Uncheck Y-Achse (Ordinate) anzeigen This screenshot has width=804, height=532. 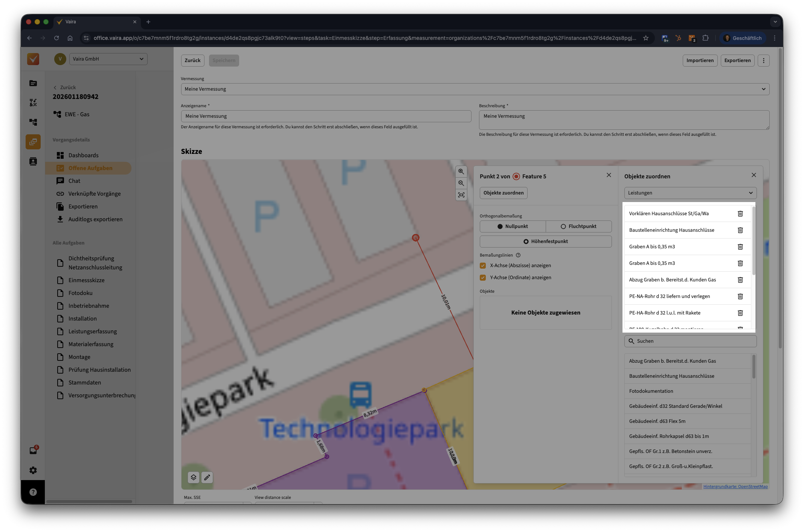point(483,278)
